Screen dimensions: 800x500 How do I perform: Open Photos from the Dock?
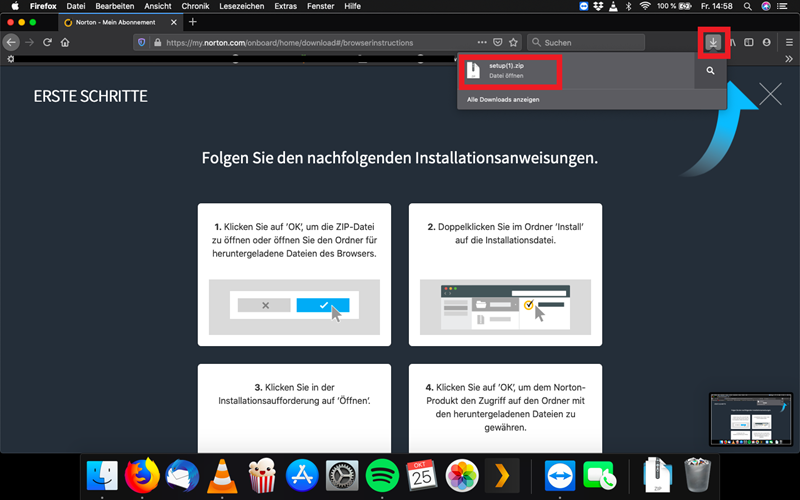click(462, 476)
